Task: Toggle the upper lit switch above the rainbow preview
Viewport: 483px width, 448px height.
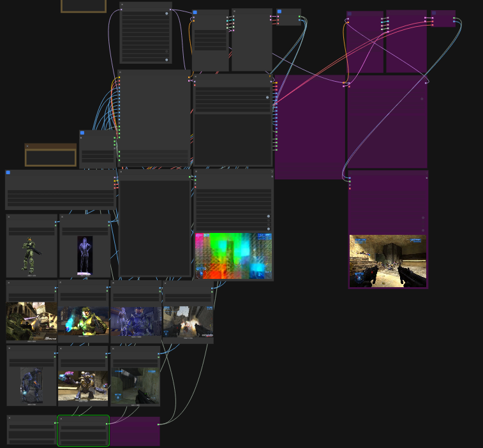Action: [x=269, y=216]
